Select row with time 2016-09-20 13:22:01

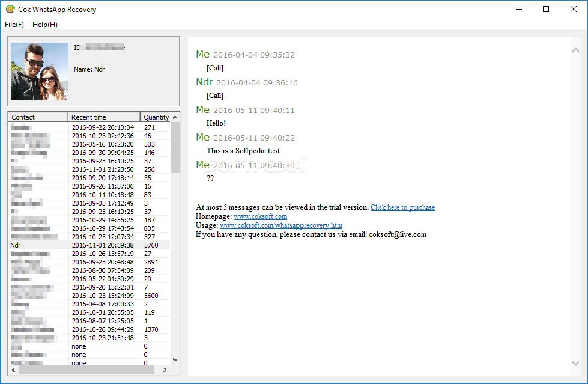[x=89, y=287]
